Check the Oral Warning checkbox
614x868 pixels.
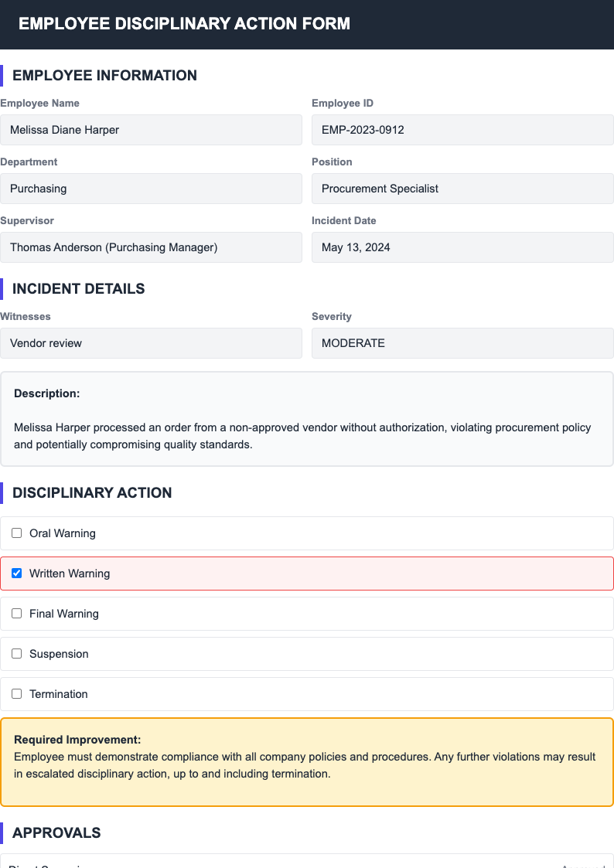[x=16, y=533]
